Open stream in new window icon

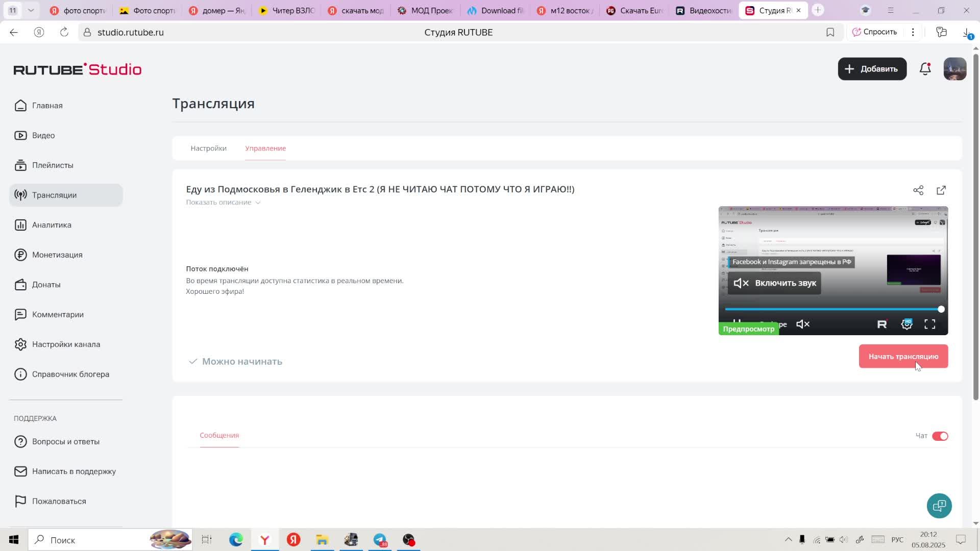pos(941,190)
